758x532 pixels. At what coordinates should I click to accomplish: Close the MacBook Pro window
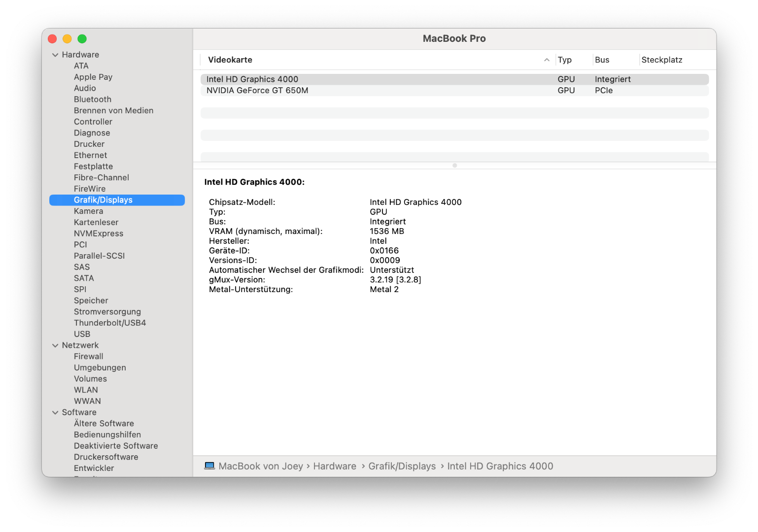[52, 39]
